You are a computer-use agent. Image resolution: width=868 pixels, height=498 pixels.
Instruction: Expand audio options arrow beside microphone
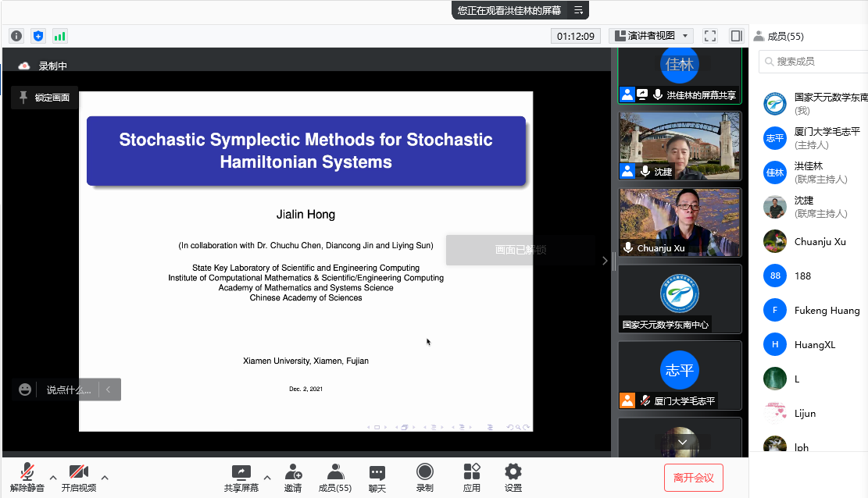[x=53, y=477]
